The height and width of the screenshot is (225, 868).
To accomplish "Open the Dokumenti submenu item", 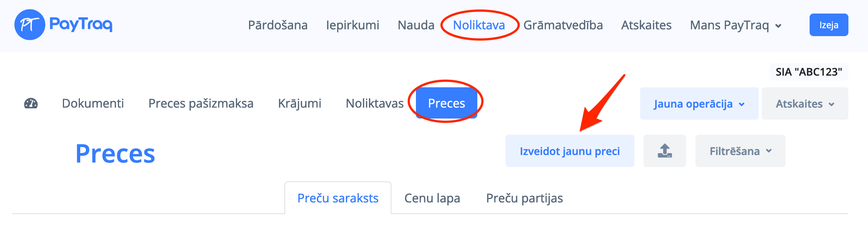I will click(93, 103).
